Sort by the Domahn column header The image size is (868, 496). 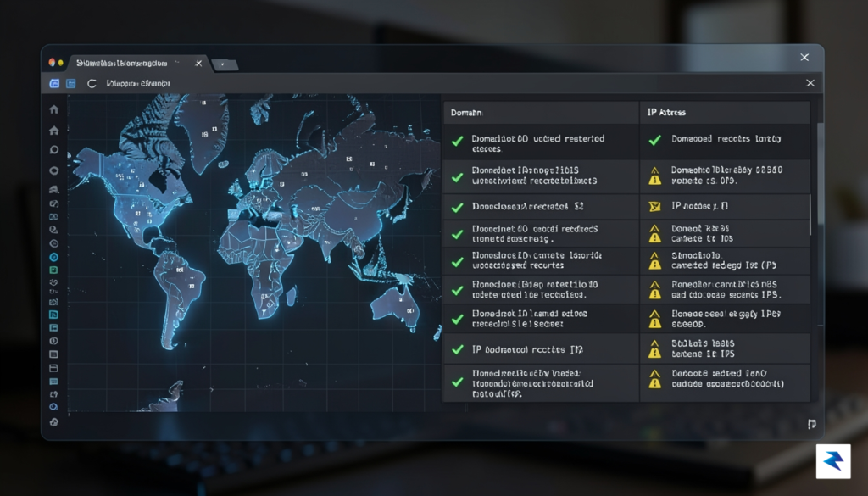tap(541, 113)
